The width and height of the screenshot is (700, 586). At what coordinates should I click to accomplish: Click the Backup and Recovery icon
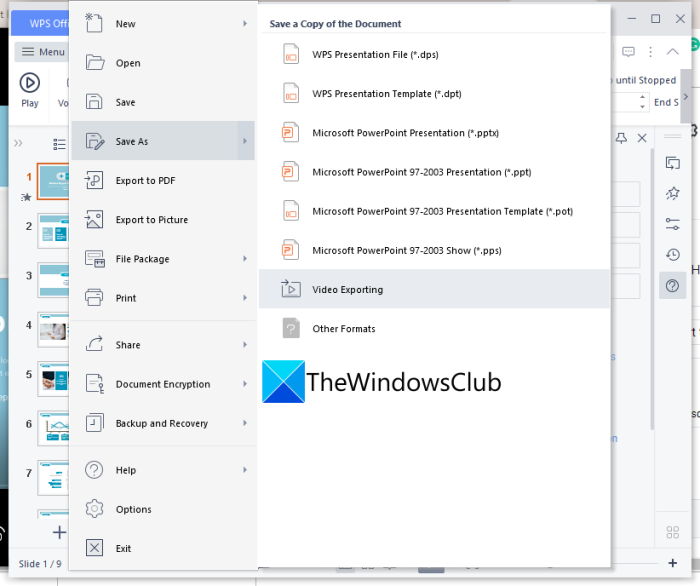94,423
